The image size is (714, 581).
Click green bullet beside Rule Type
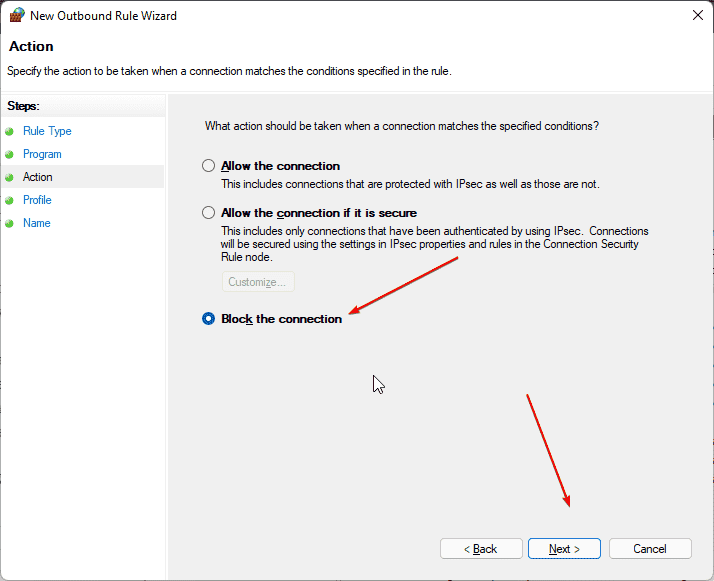[10, 132]
